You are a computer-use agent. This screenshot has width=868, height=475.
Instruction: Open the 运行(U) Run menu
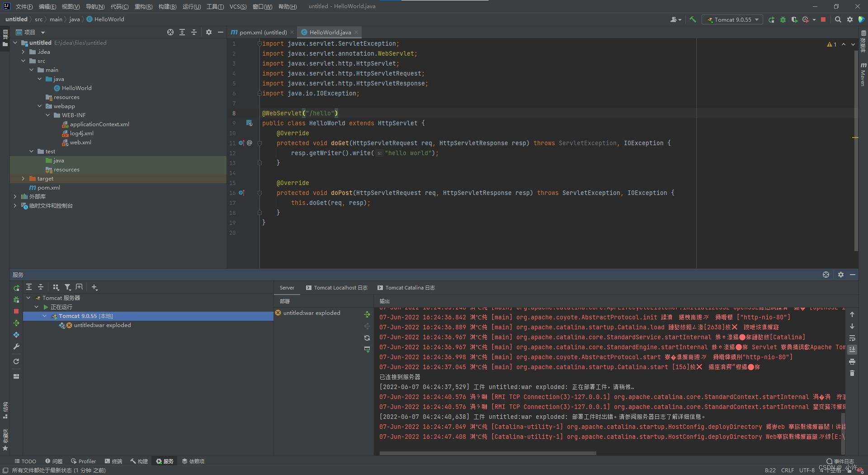[192, 6]
